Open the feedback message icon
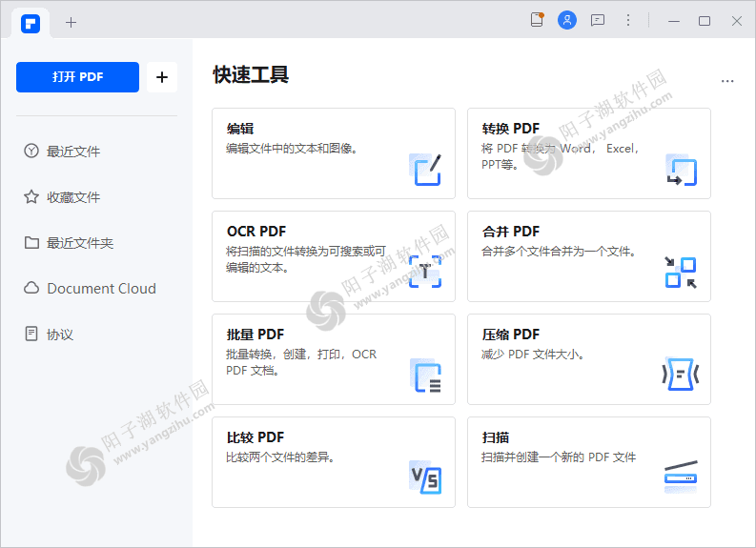The height and width of the screenshot is (548, 756). (598, 20)
